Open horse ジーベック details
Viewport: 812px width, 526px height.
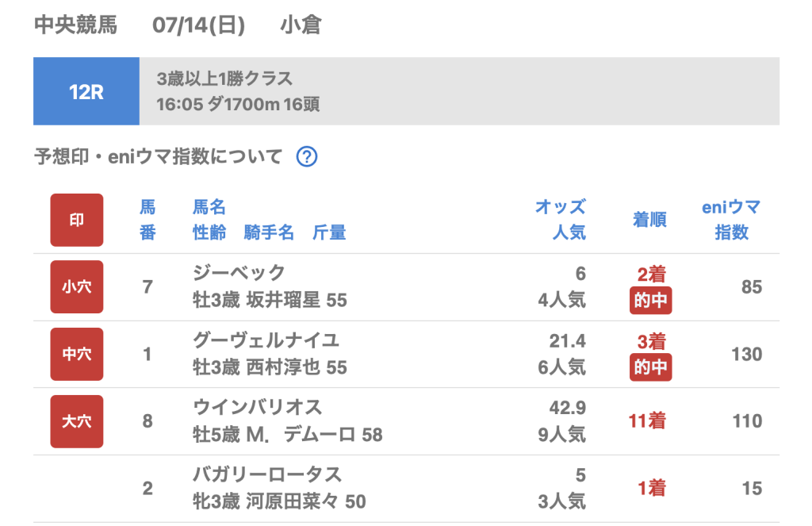239,274
